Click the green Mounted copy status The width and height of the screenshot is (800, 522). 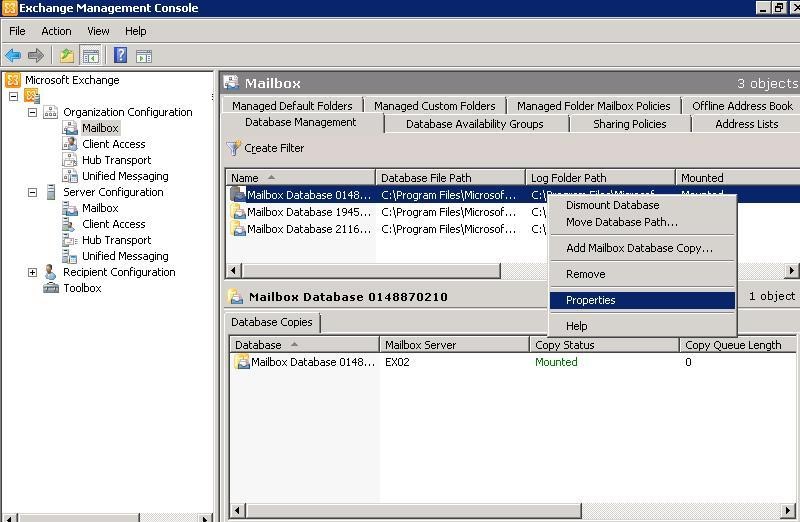556,362
